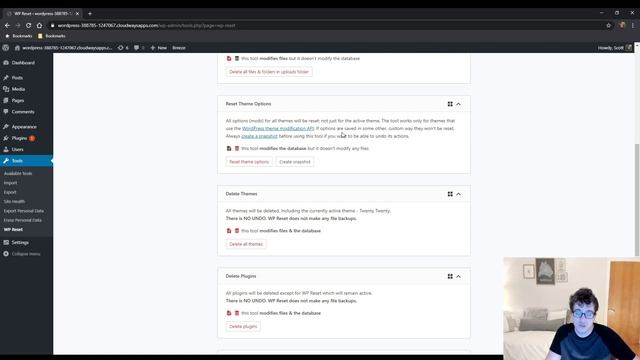The width and height of the screenshot is (640, 360).
Task: Click the Users person icon
Action: click(x=6, y=149)
